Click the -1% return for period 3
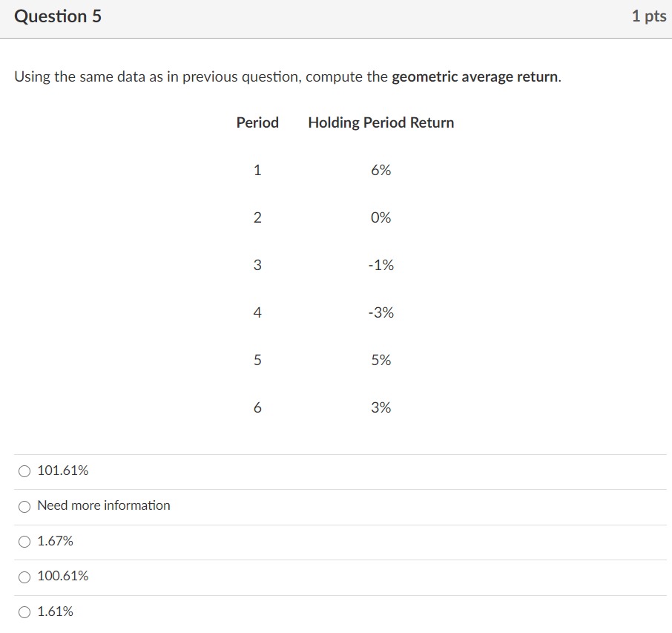The width and height of the screenshot is (672, 633). click(381, 265)
